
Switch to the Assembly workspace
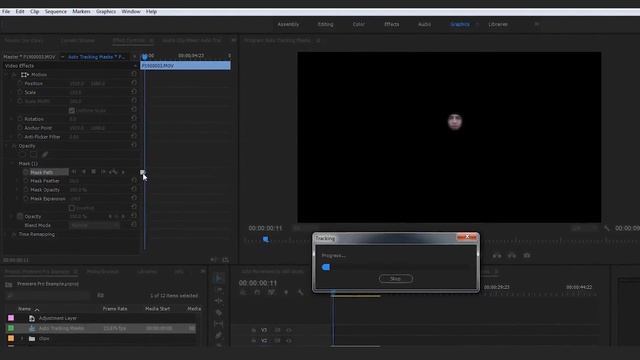[288, 24]
